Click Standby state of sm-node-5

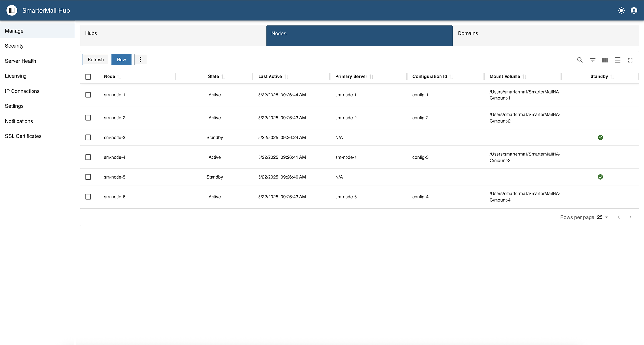point(214,177)
